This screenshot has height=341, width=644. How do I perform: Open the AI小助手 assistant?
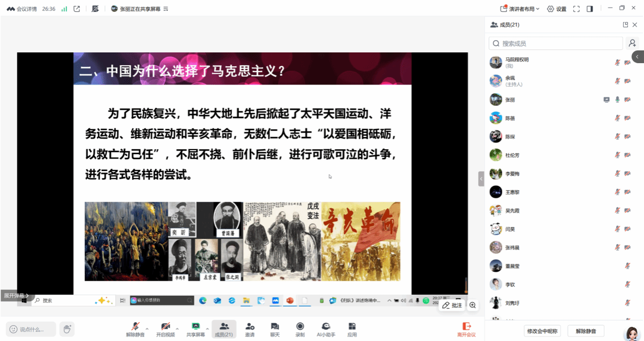tap(326, 327)
